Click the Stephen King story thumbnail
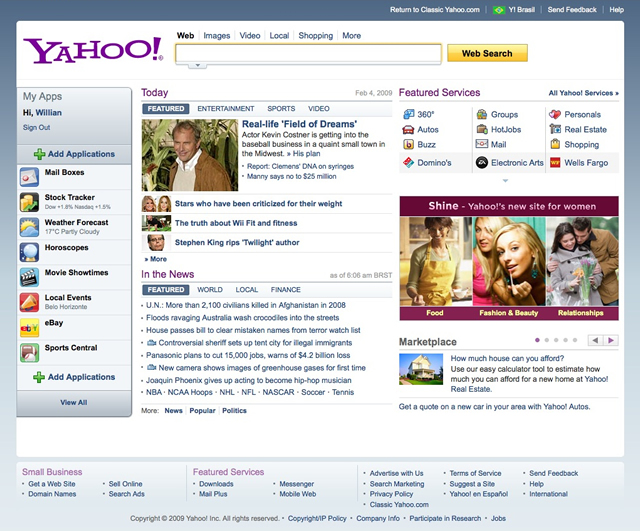The image size is (640, 531). click(x=156, y=242)
